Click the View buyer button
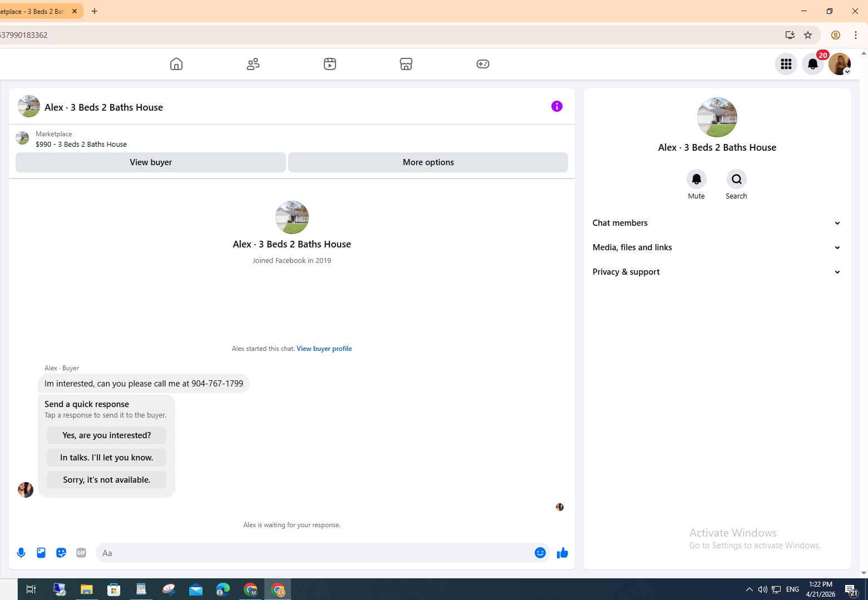868x600 pixels. [151, 162]
